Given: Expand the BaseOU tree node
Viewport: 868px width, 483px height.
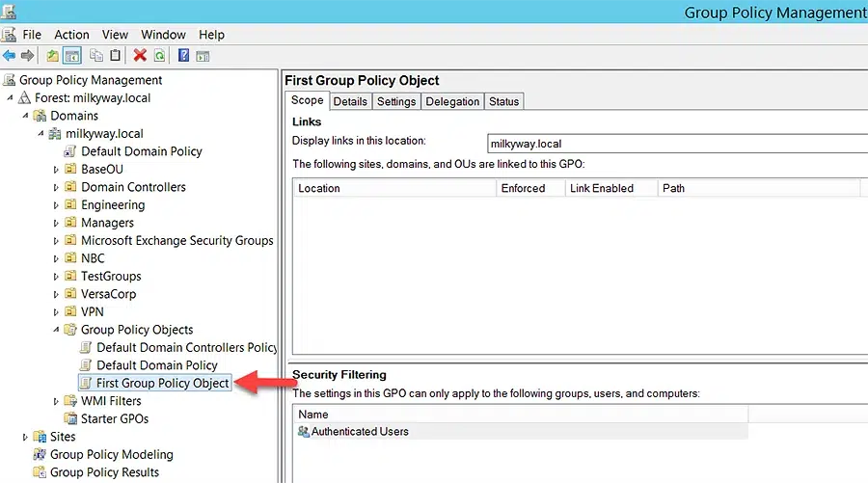Looking at the screenshot, I should [56, 170].
